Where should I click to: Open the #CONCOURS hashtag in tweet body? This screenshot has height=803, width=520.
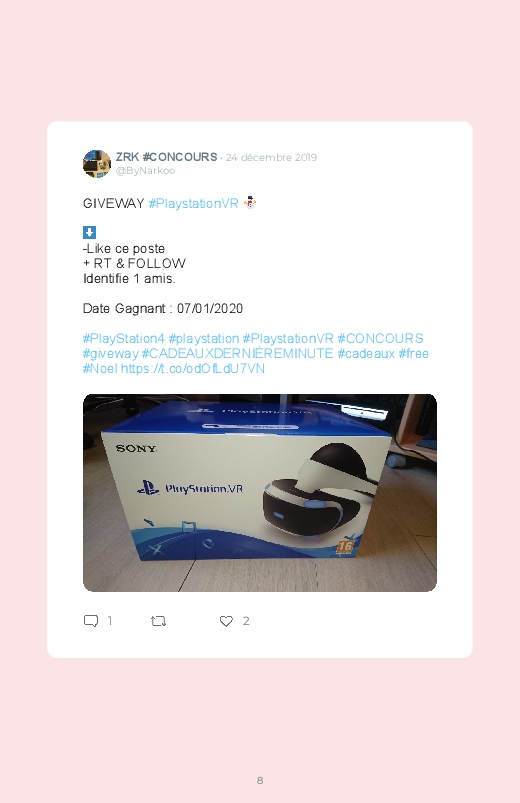381,339
